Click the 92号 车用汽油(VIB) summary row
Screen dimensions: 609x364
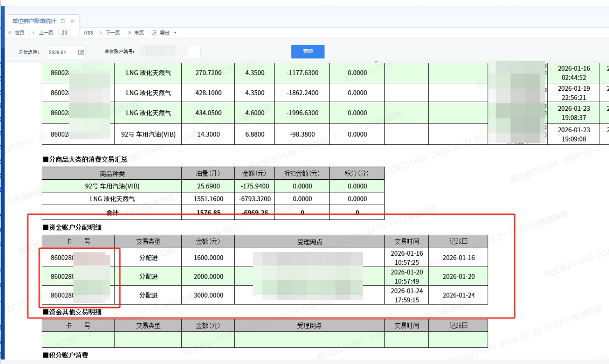[112, 186]
